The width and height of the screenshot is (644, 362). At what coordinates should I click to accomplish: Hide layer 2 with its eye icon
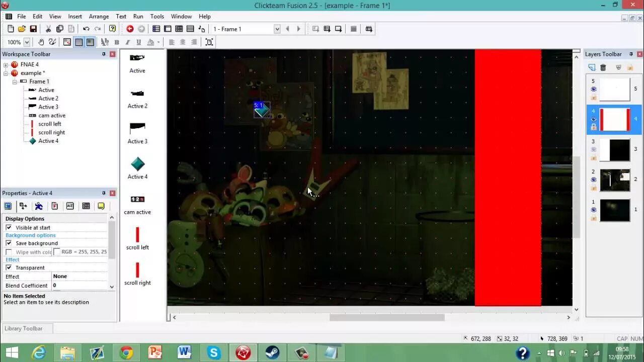click(593, 179)
